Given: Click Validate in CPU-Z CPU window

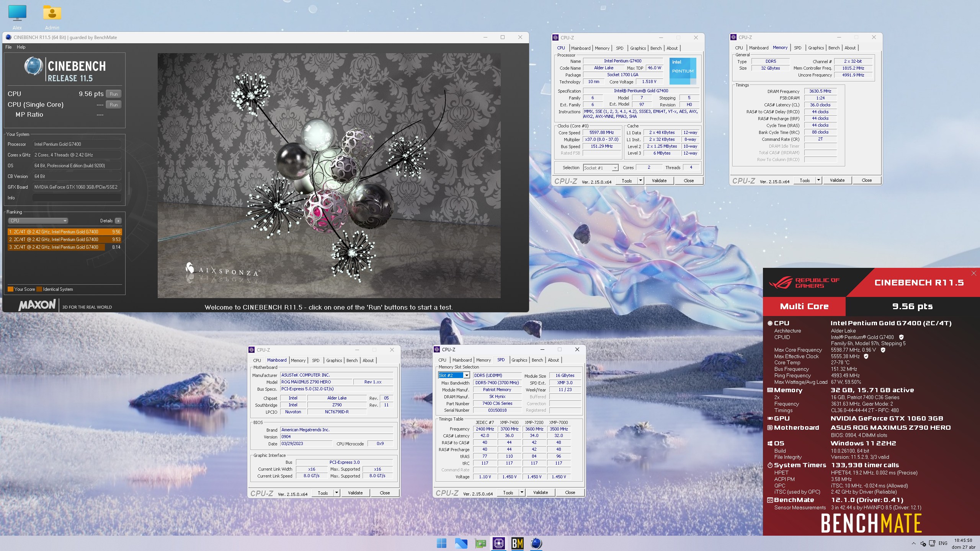Looking at the screenshot, I should point(659,181).
